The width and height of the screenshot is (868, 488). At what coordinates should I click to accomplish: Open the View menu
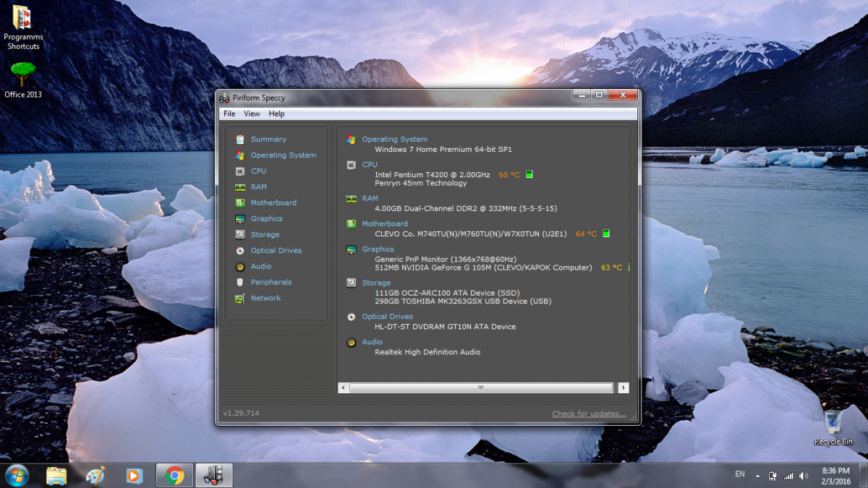[x=252, y=114]
